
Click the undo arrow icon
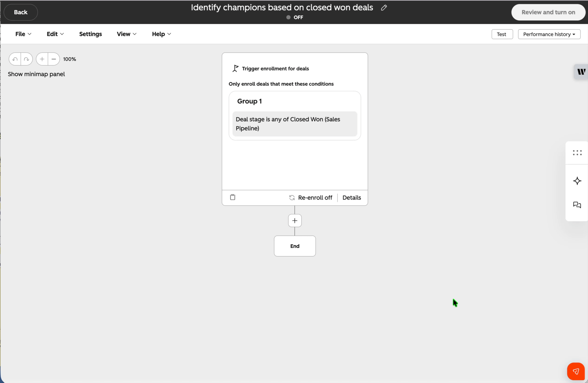click(15, 59)
